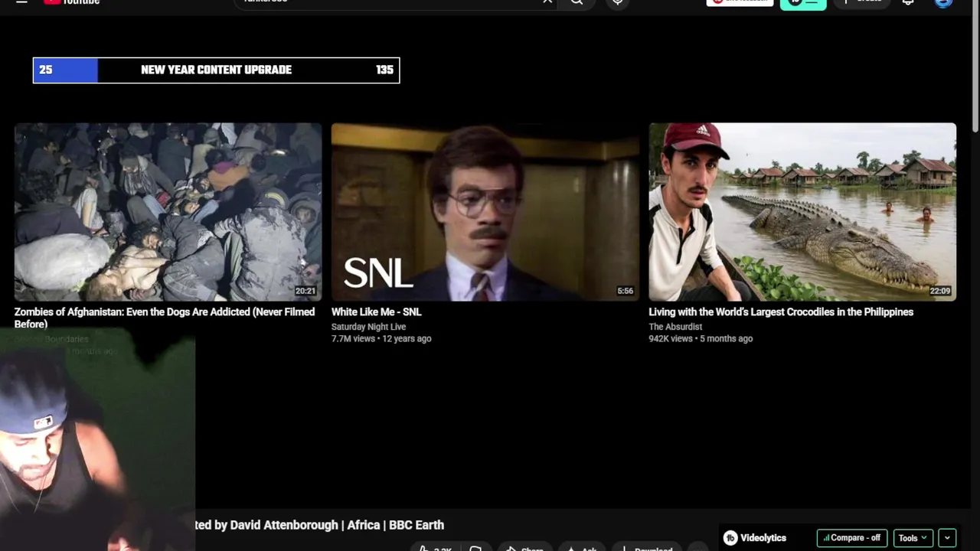Click the David Attenborough BBC Earth video title
This screenshot has width=980, height=551.
click(x=320, y=525)
